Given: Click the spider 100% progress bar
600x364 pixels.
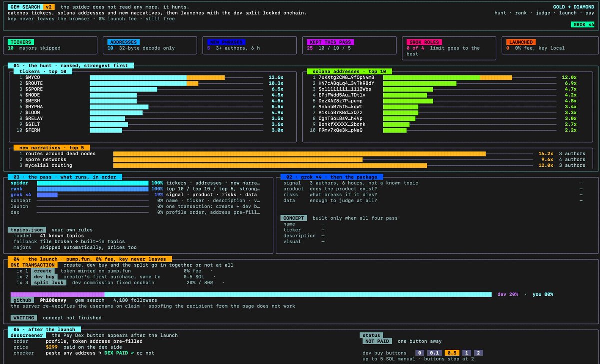Looking at the screenshot, I should pyautogui.click(x=93, y=183).
